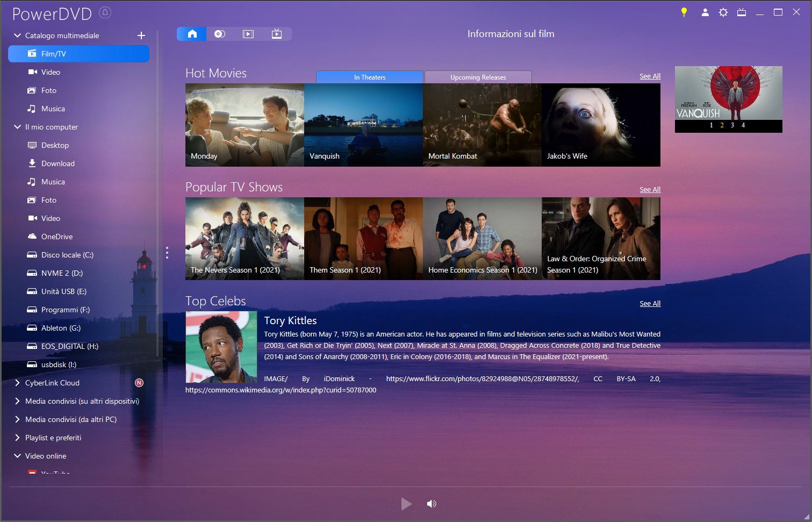Expand Playlist e preferiti
The height and width of the screenshot is (522, 812).
pos(17,438)
